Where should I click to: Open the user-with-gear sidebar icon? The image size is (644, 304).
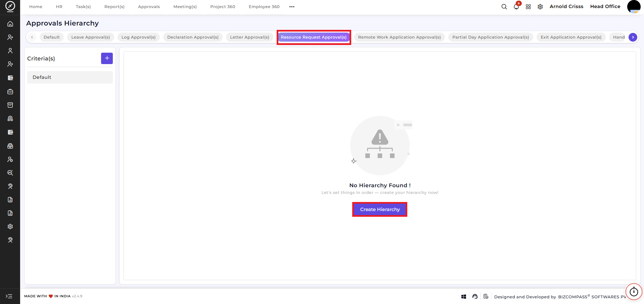(x=10, y=159)
